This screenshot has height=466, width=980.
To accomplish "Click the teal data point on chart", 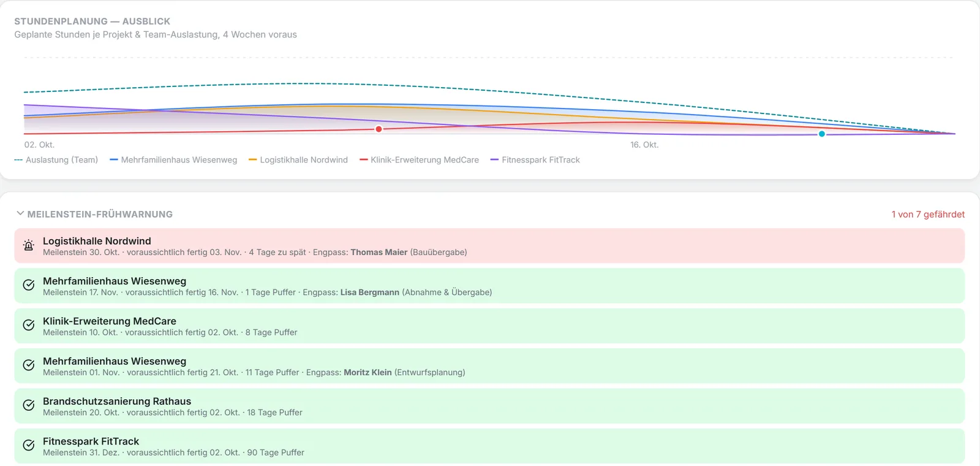I will pos(822,134).
